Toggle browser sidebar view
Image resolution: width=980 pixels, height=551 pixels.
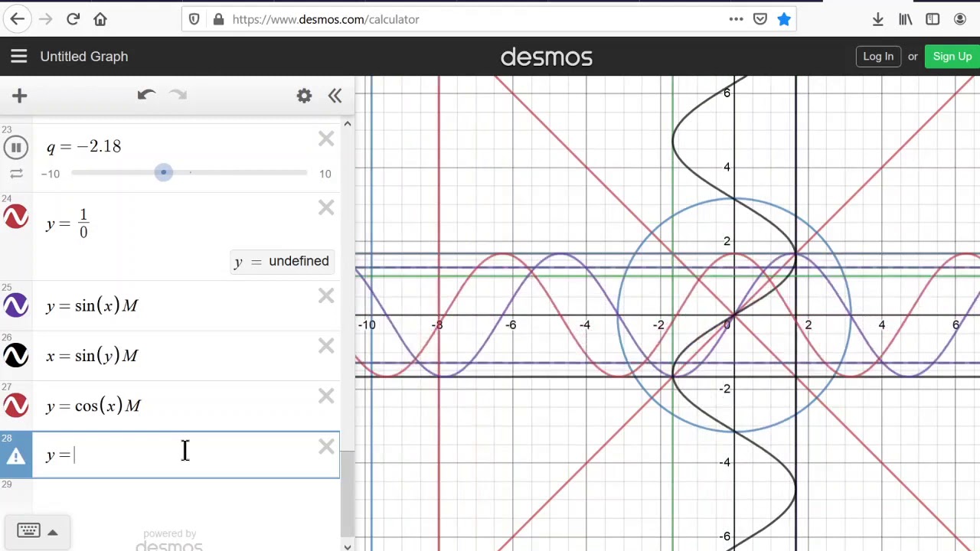tap(933, 19)
